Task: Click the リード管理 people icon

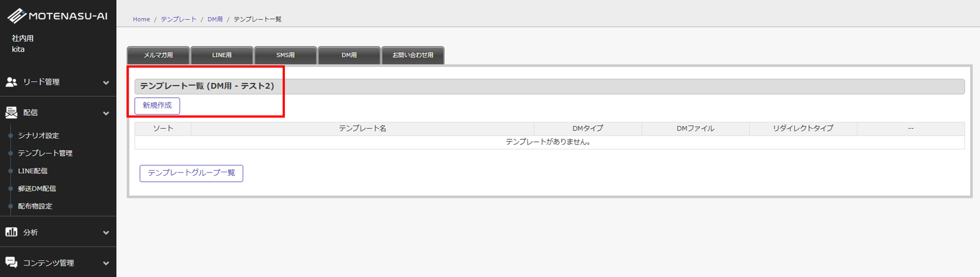Action: pyautogui.click(x=11, y=82)
